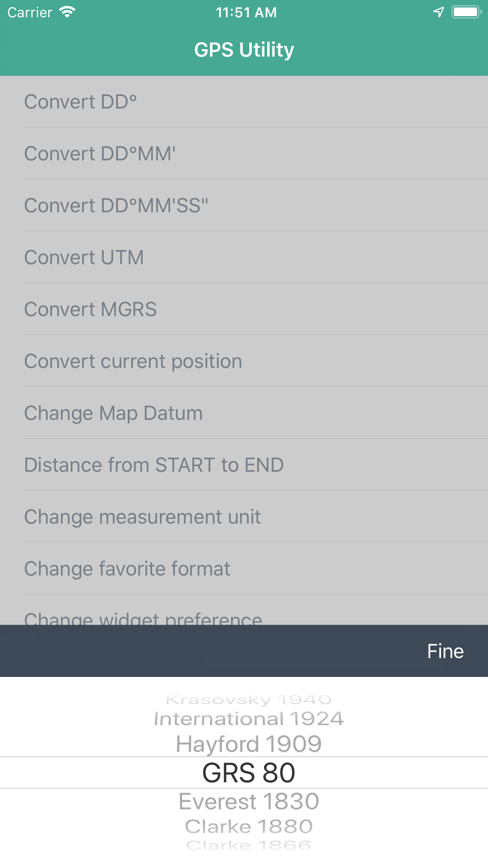Open Change measurement unit

pyautogui.click(x=244, y=517)
